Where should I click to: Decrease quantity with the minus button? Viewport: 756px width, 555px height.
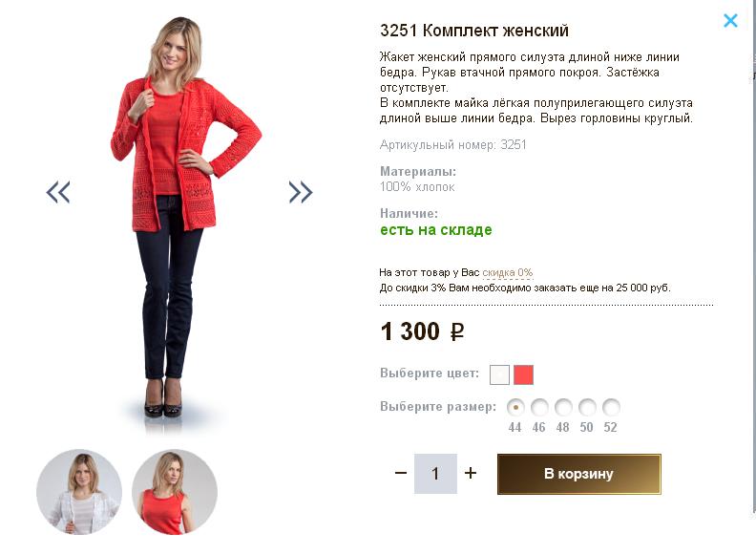tap(401, 473)
